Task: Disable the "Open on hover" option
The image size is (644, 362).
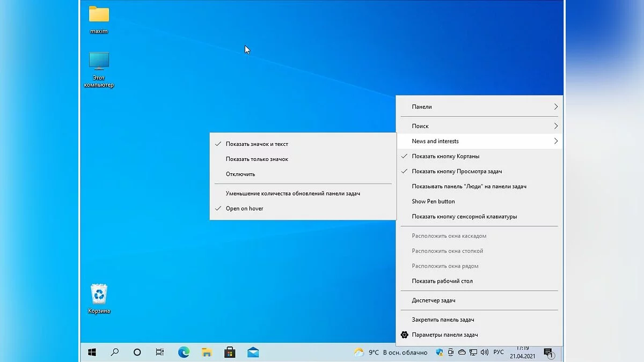Action: click(x=244, y=208)
